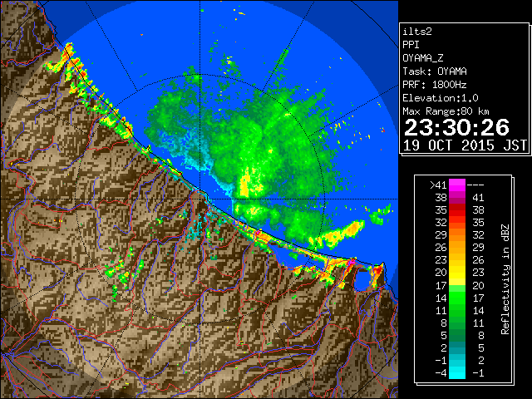Click the '-4' legend label
532x399 pixels.
[441, 373]
